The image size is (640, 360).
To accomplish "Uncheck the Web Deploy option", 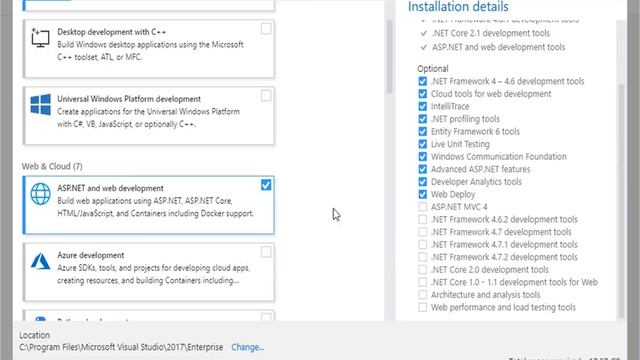I will pos(422,194).
